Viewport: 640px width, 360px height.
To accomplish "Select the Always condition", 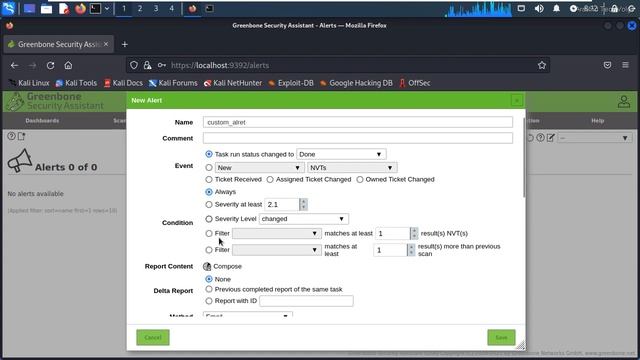I will click(209, 192).
